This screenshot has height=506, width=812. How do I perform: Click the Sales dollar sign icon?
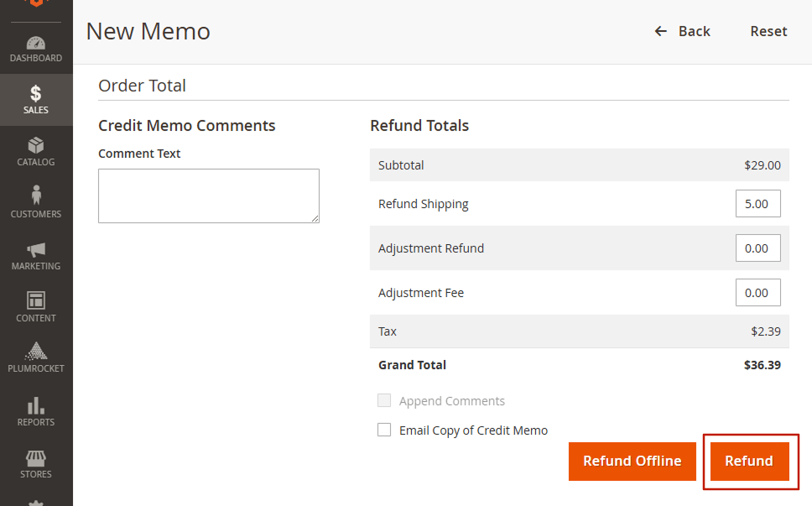click(x=36, y=94)
